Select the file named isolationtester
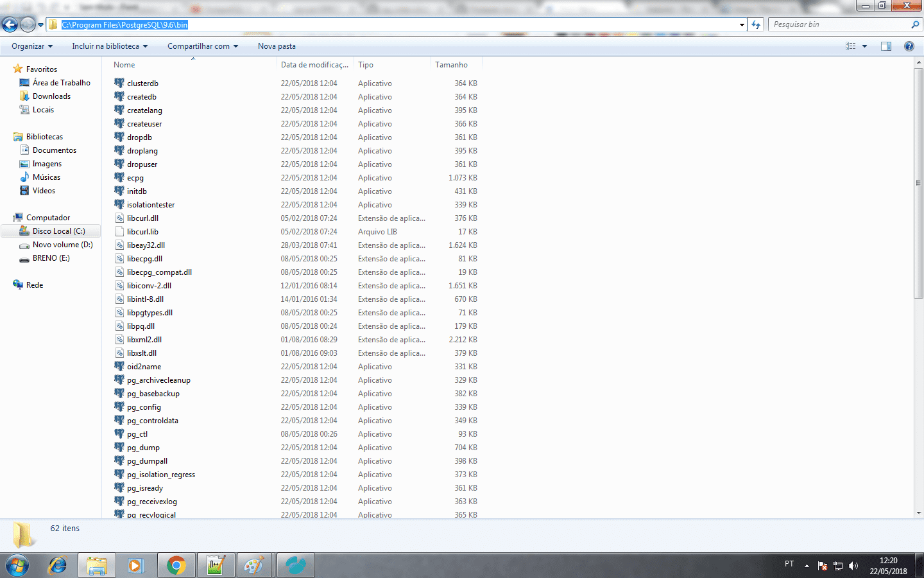 [x=151, y=204]
